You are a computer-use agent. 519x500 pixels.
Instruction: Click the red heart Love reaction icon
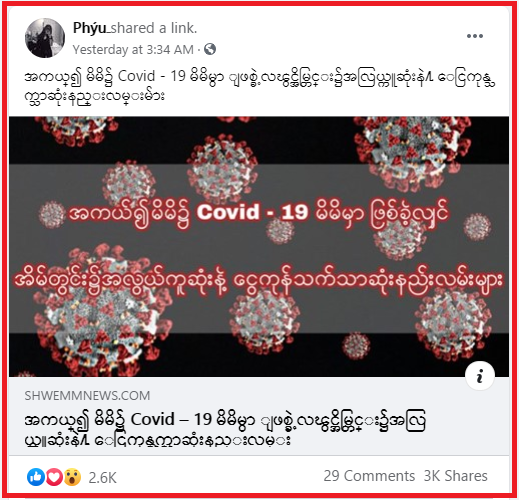pos(54,477)
